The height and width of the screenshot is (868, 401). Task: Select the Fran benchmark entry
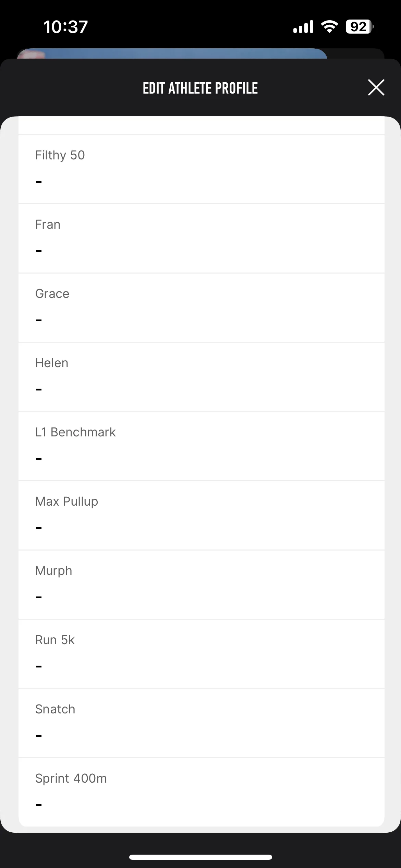tap(202, 239)
